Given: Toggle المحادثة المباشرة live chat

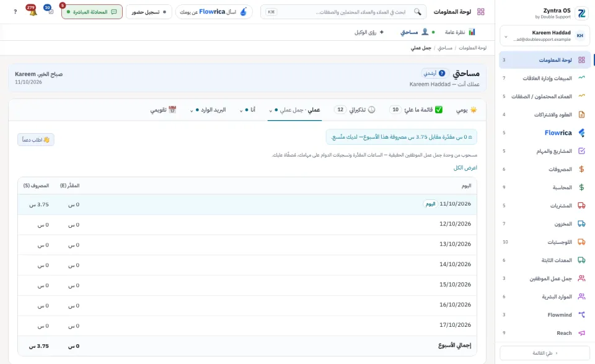Looking at the screenshot, I should (x=92, y=12).
